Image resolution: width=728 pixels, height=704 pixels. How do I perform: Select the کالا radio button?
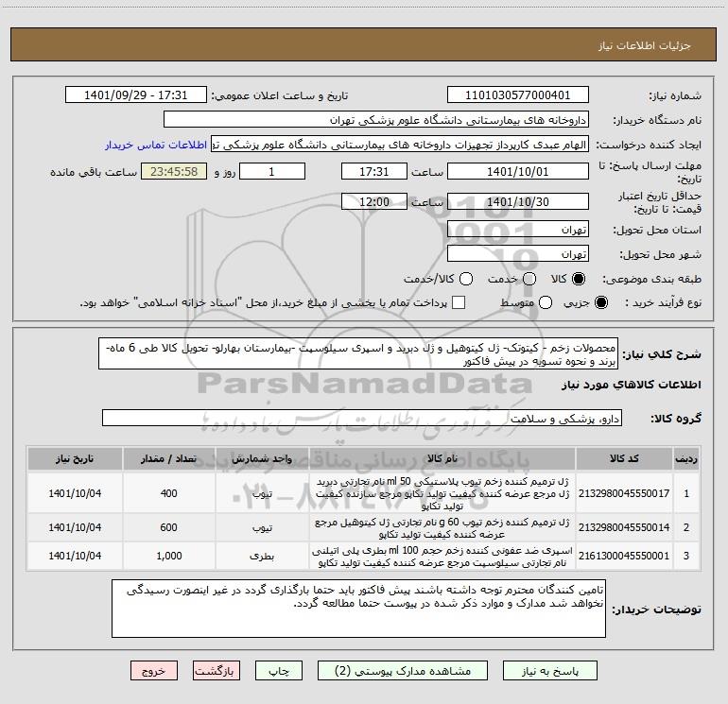click(579, 279)
